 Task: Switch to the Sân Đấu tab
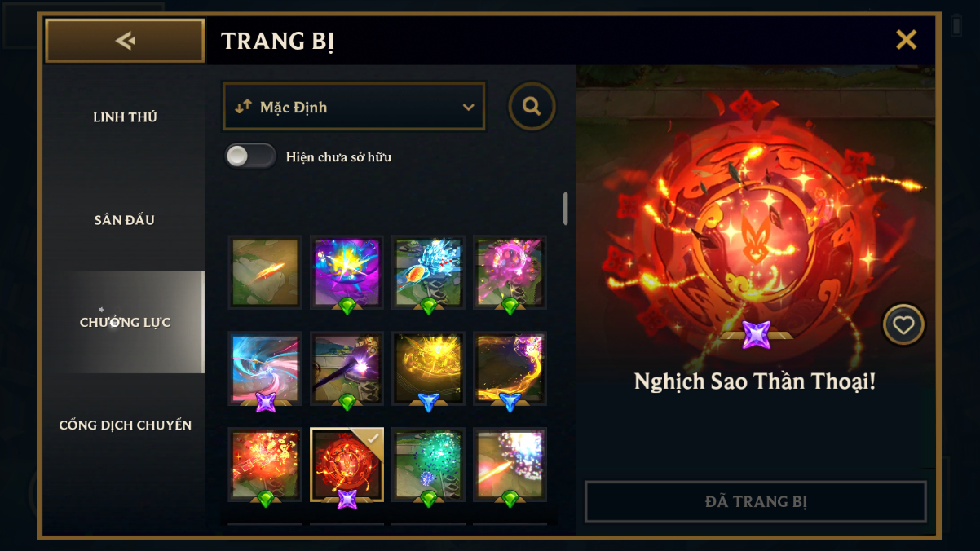point(125,220)
